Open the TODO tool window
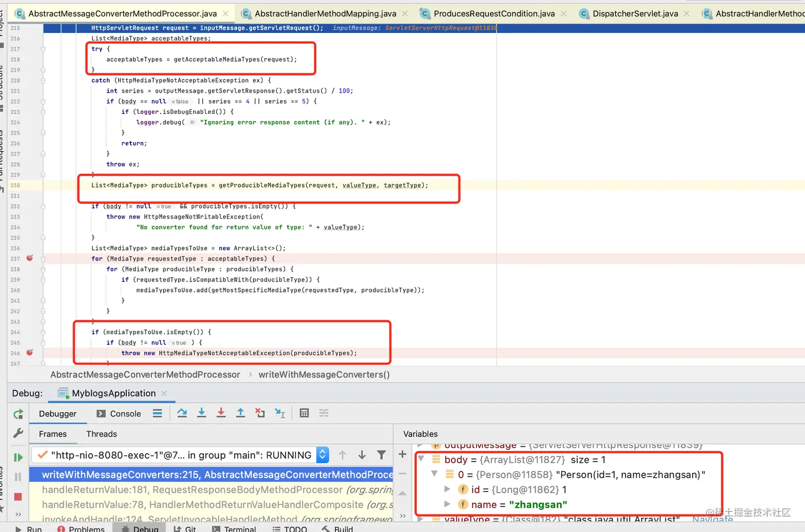Image resolution: width=805 pixels, height=532 pixels. click(x=290, y=528)
